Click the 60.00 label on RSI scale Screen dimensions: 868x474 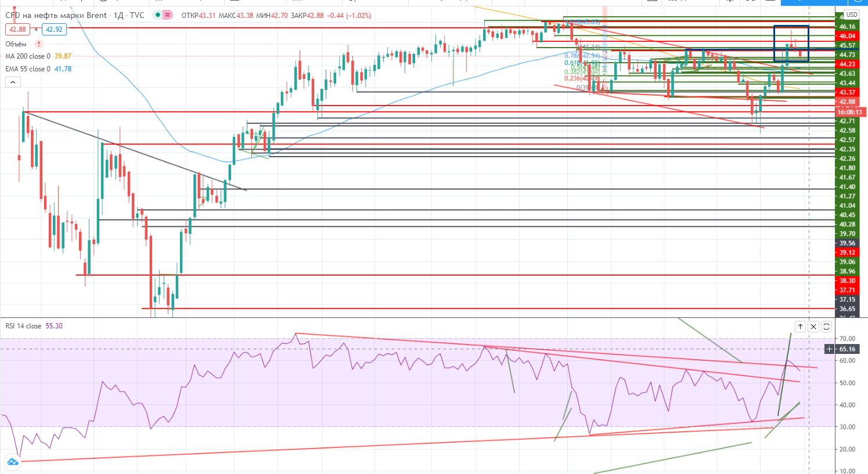coord(847,360)
